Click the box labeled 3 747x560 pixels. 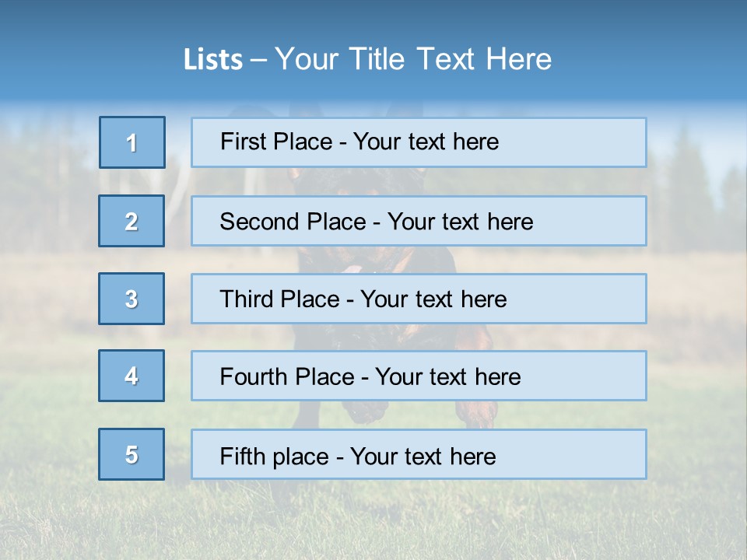(x=132, y=299)
